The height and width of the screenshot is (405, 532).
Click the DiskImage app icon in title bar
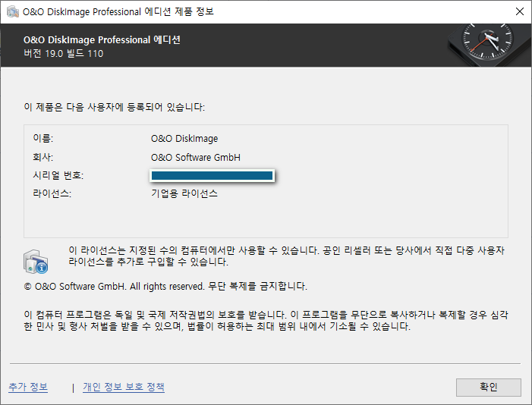[13, 11]
